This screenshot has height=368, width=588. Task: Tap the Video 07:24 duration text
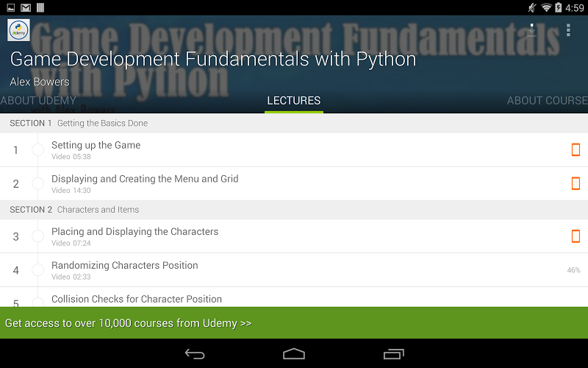click(x=71, y=243)
